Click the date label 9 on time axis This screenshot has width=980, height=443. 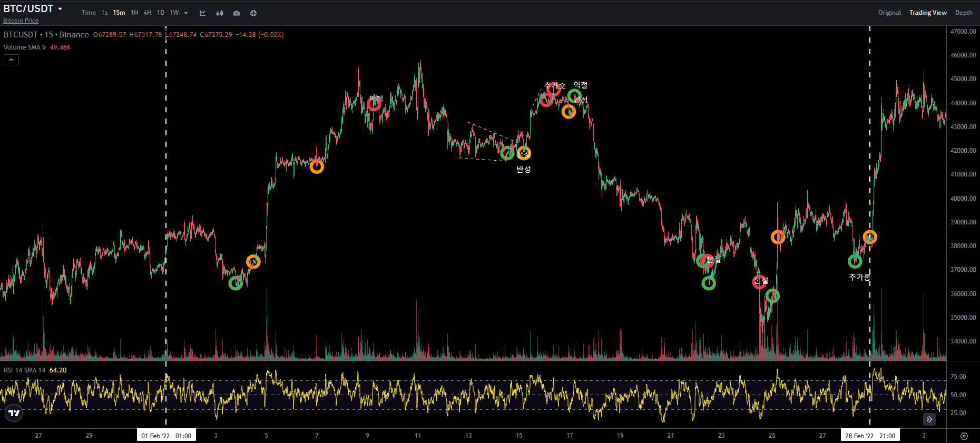pyautogui.click(x=367, y=436)
